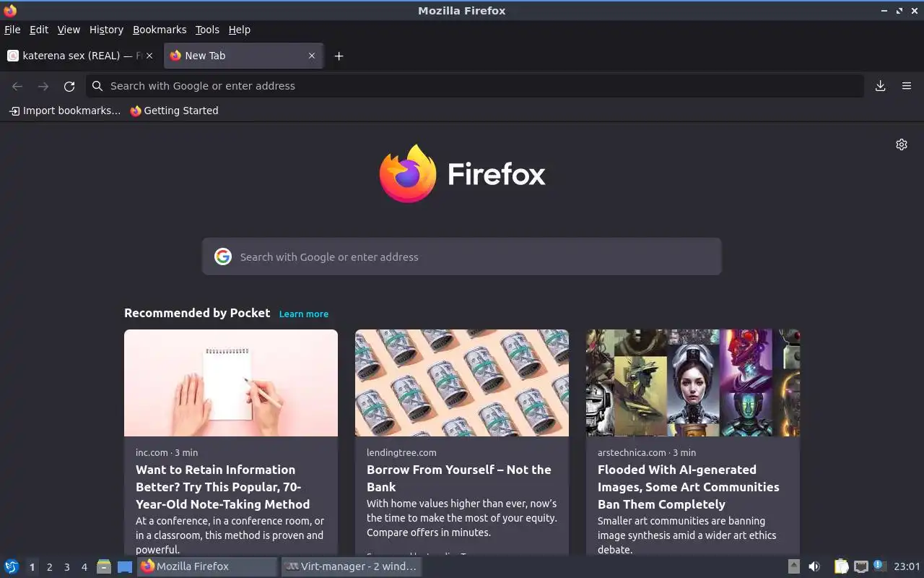Screen dimensions: 924x578
Task: Click the removable media eject tray icon
Action: [793, 566]
